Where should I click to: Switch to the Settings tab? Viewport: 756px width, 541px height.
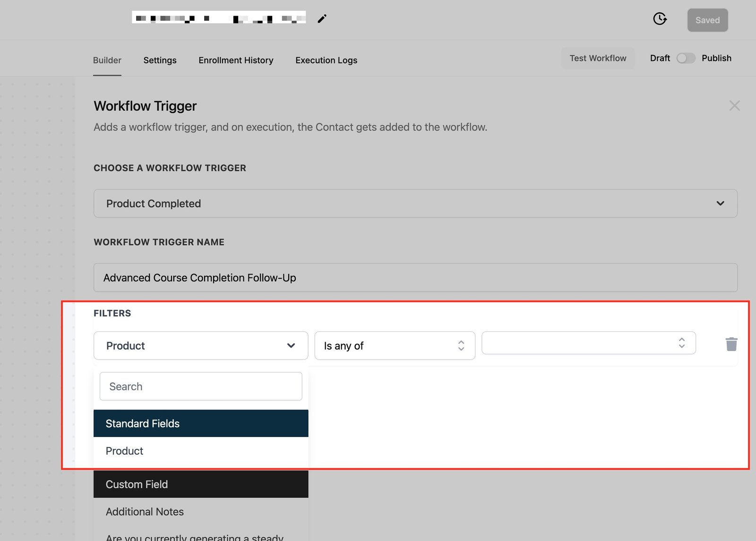[160, 60]
